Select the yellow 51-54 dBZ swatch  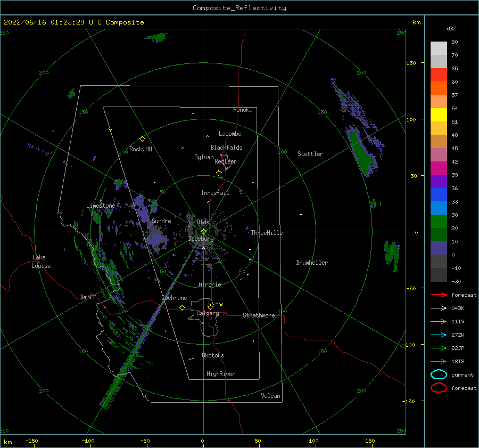click(x=439, y=115)
